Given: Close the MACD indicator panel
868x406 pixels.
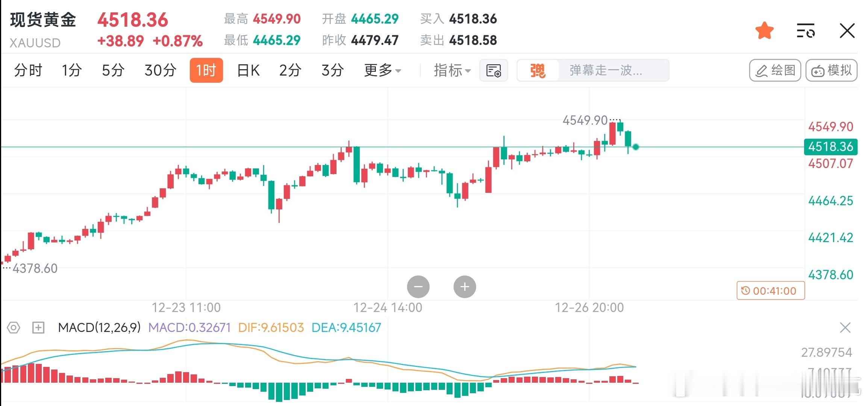Looking at the screenshot, I should [845, 328].
